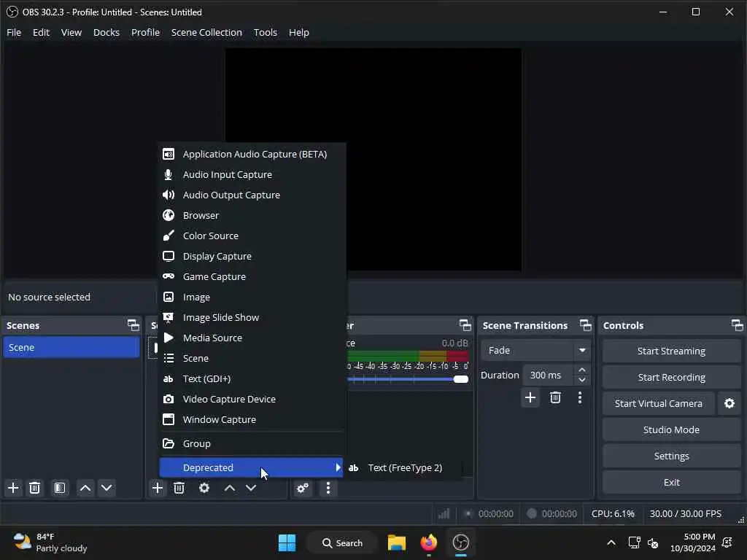Increase transition duration with up arrow
Screen dimensions: 747x560
coord(581,370)
